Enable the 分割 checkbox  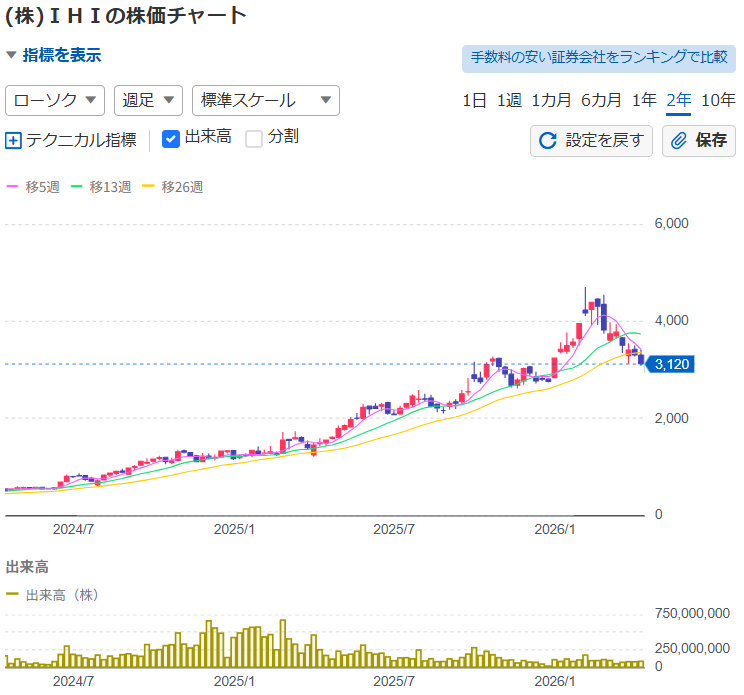254,139
